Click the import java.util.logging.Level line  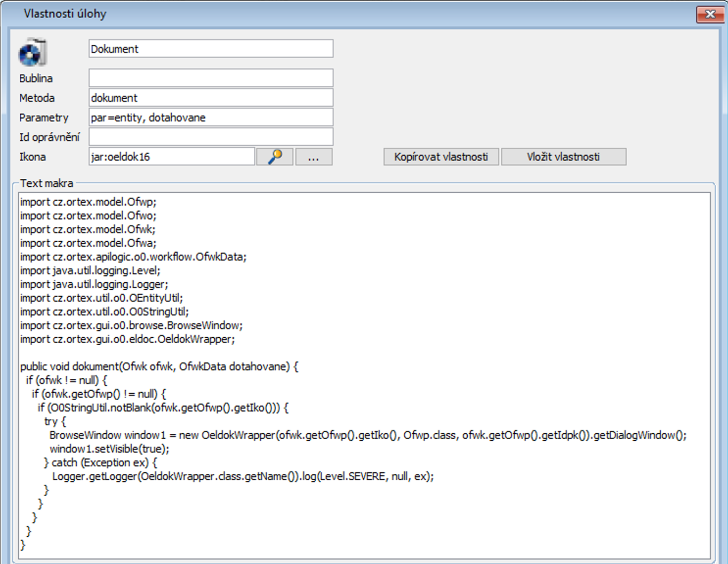pos(90,271)
